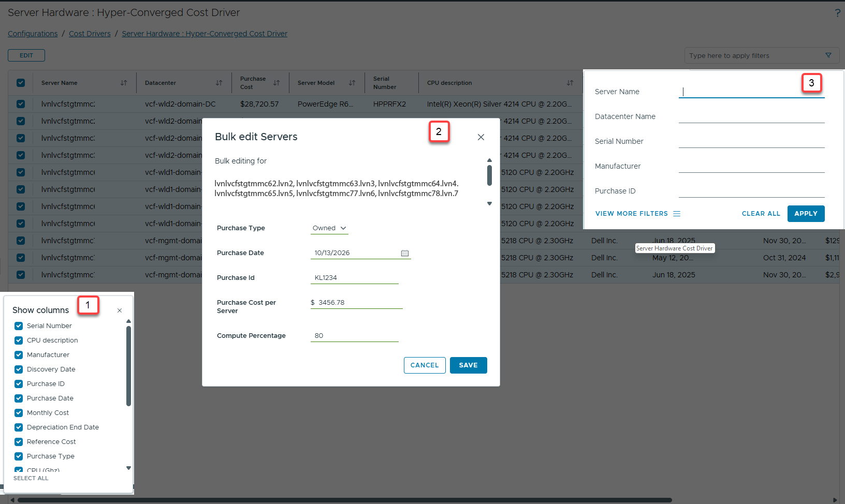845x504 pixels.
Task: Click the Edit button
Action: (26, 55)
